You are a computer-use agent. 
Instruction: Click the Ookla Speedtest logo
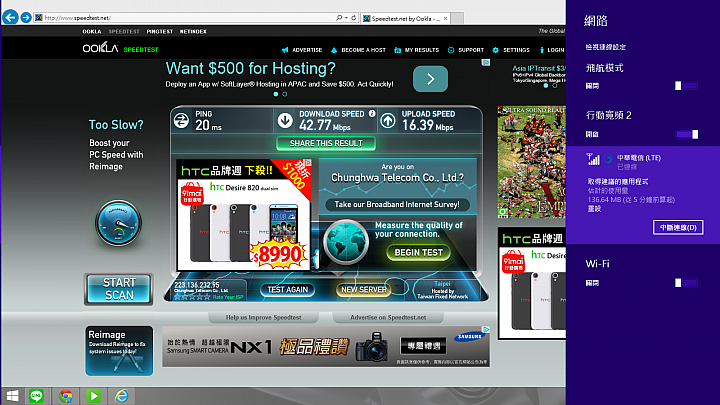coord(120,48)
